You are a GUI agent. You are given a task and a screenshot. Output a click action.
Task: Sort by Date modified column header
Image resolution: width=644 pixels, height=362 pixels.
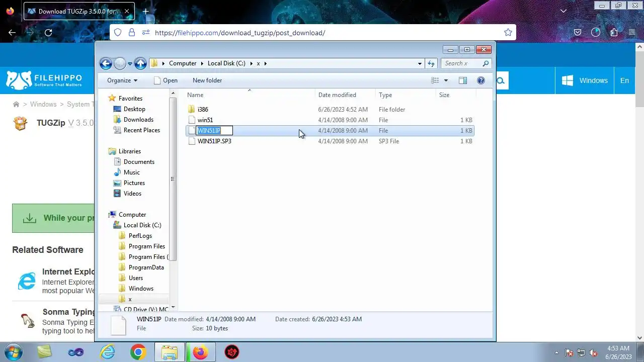coord(346,95)
